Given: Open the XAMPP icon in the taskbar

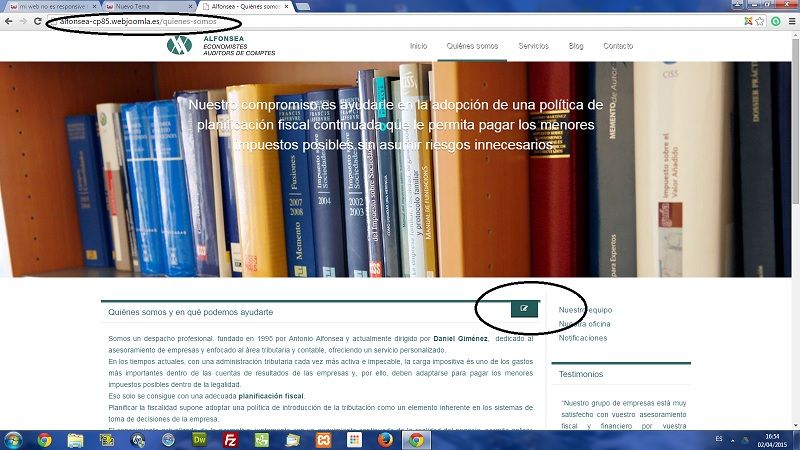Looking at the screenshot, I should pos(323,440).
